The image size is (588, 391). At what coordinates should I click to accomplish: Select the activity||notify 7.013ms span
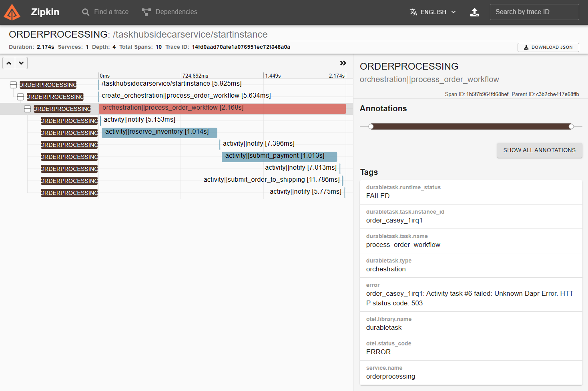301,168
